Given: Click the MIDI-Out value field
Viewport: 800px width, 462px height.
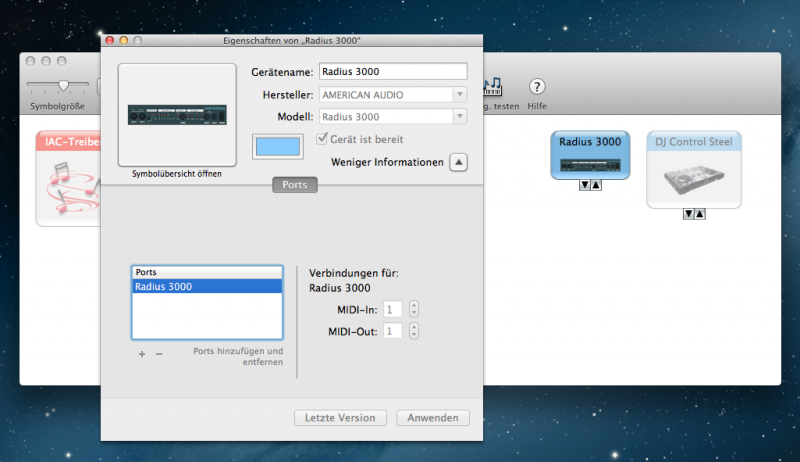Looking at the screenshot, I should click(x=392, y=331).
